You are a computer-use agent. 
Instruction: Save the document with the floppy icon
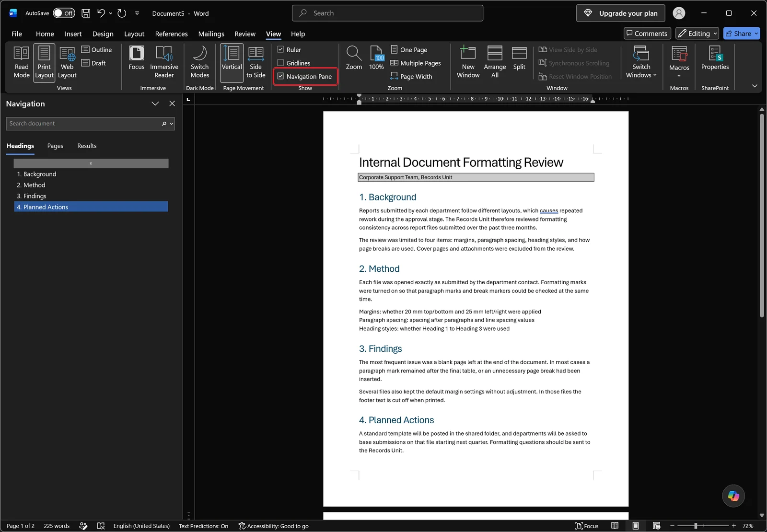(x=86, y=13)
